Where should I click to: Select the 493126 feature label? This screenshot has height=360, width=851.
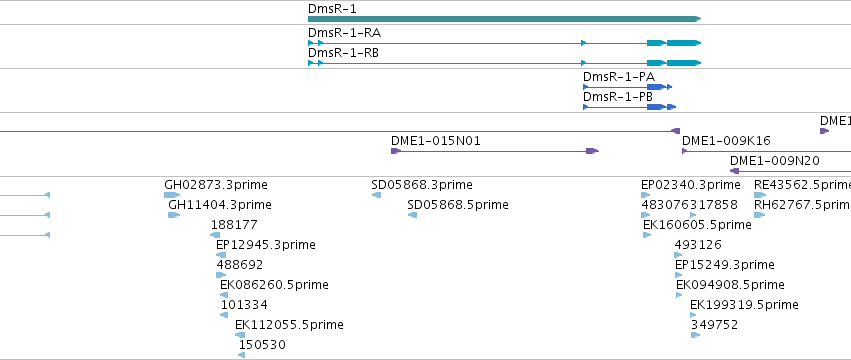[x=698, y=245]
